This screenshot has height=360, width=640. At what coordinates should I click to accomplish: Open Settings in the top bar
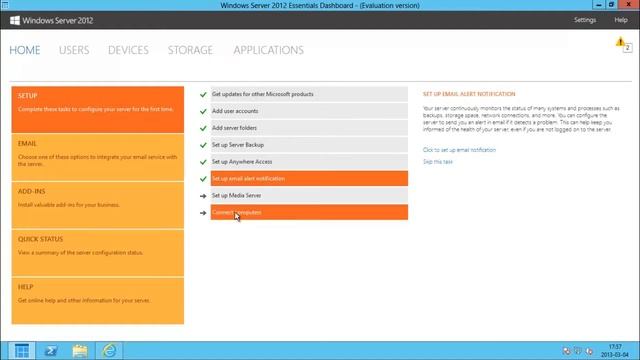pos(585,20)
